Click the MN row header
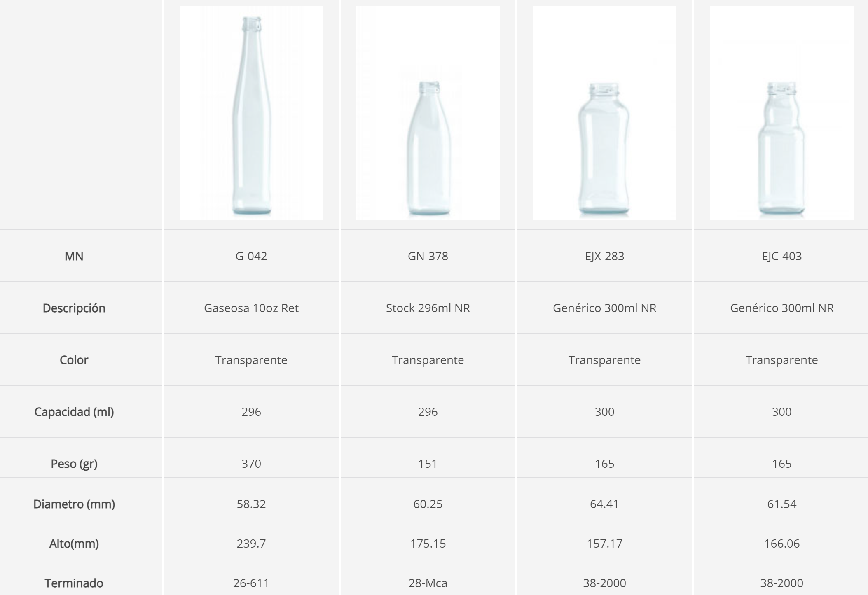This screenshot has width=868, height=595. click(x=74, y=256)
